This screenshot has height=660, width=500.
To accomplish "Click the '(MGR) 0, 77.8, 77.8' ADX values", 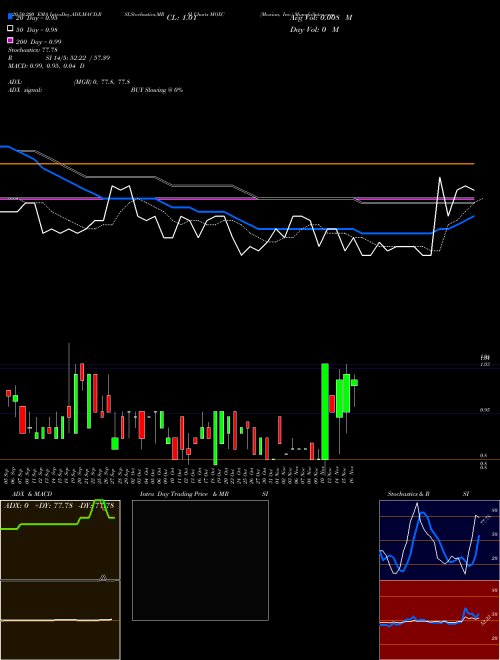I will (x=102, y=82).
